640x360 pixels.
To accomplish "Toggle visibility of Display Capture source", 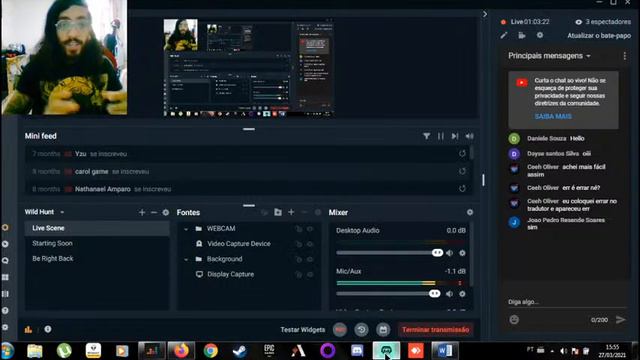I will point(310,275).
